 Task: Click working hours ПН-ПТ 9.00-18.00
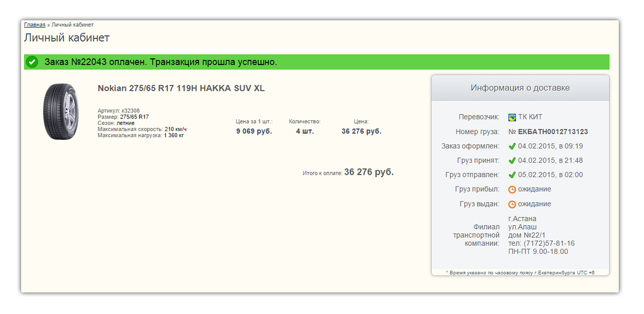point(538,251)
